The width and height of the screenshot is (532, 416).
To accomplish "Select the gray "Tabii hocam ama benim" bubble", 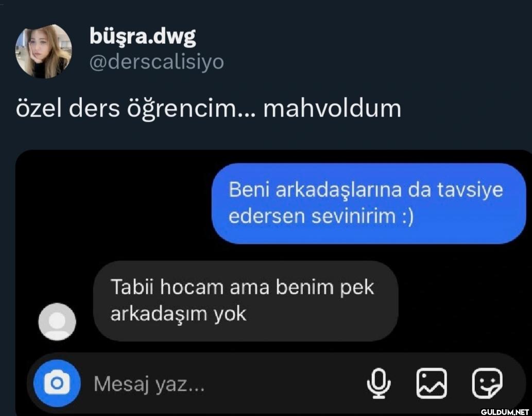I will click(x=246, y=301).
